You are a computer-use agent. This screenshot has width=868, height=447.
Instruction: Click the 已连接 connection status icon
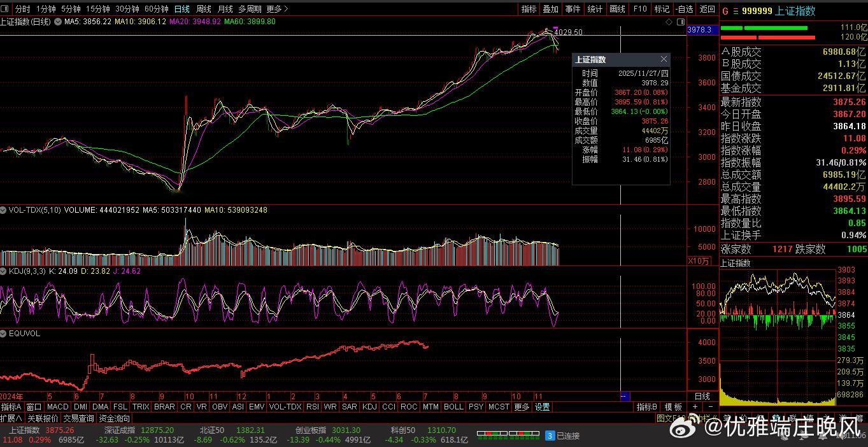point(550,436)
